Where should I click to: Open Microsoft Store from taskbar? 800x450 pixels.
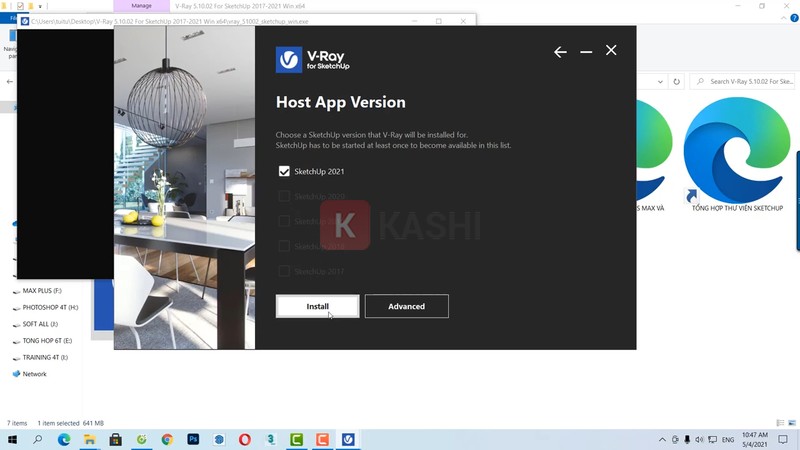click(115, 439)
